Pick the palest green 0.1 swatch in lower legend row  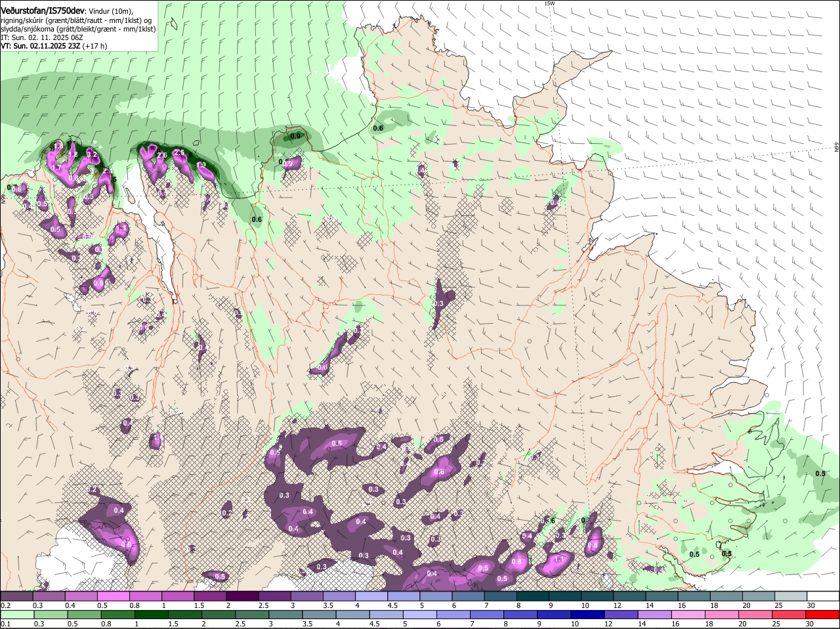pos(16,615)
